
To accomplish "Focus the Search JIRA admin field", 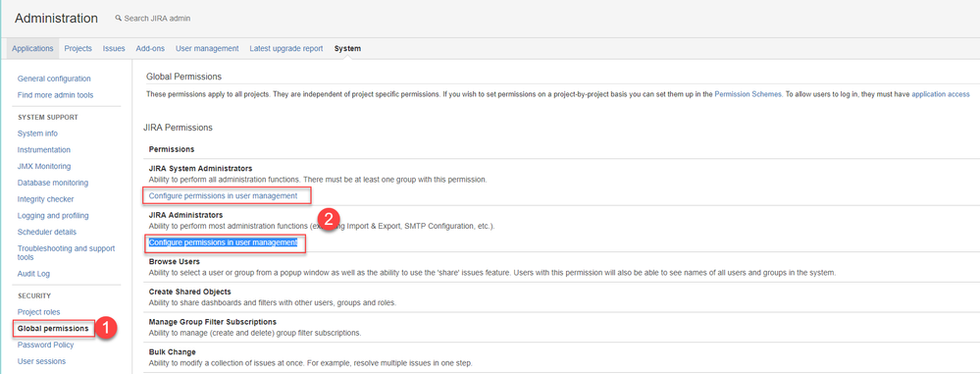I will 157,19.
